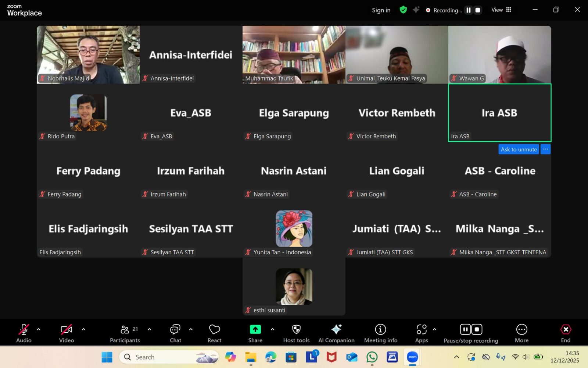
Task: Click Ask to unmute button
Action: click(x=519, y=149)
